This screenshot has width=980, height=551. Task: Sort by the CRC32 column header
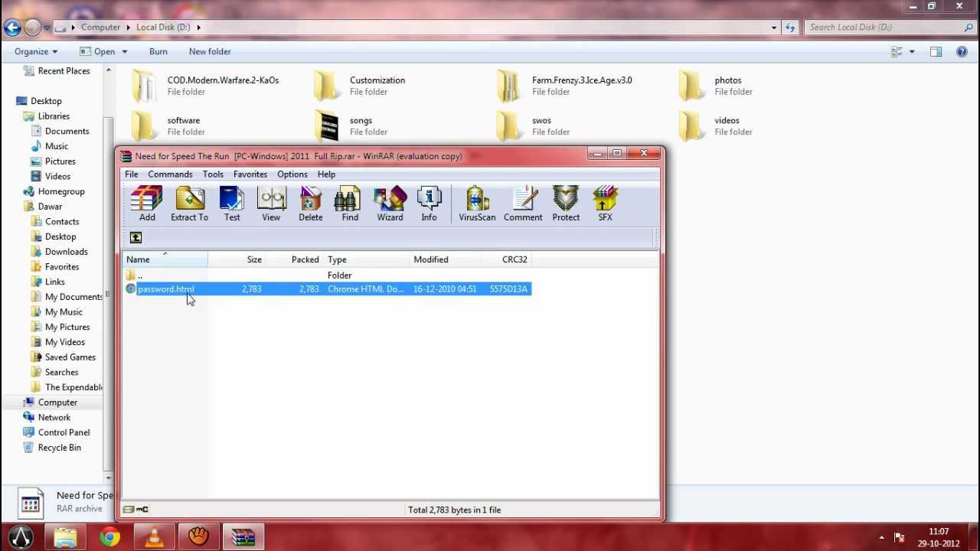tap(507, 259)
